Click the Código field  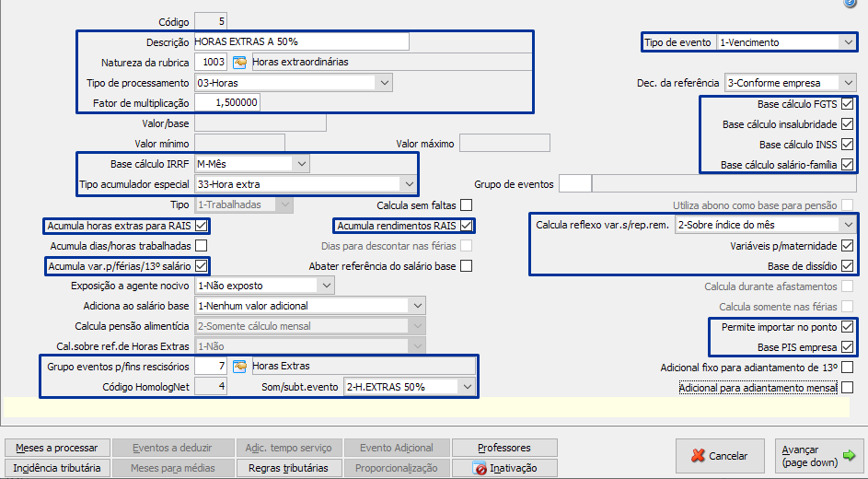211,21
